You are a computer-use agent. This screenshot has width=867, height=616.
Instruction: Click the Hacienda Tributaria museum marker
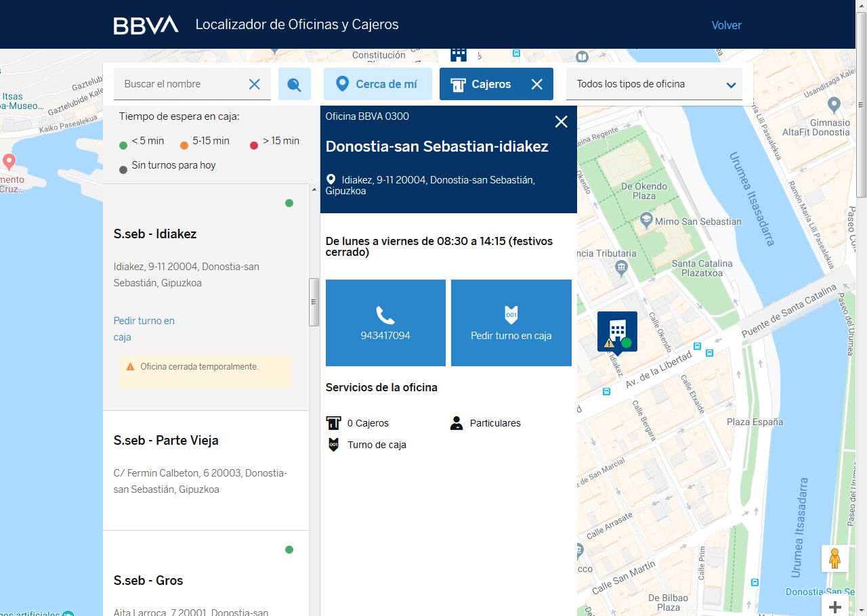[621, 267]
